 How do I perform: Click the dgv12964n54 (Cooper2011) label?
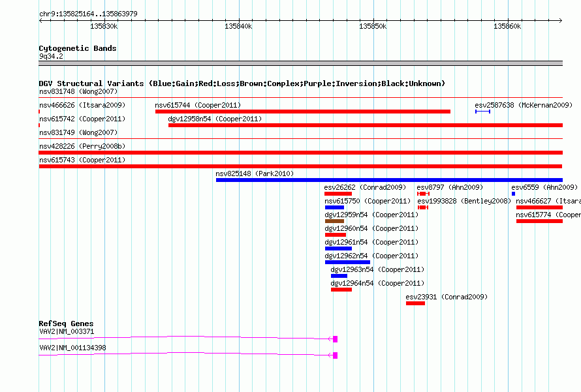[377, 283]
